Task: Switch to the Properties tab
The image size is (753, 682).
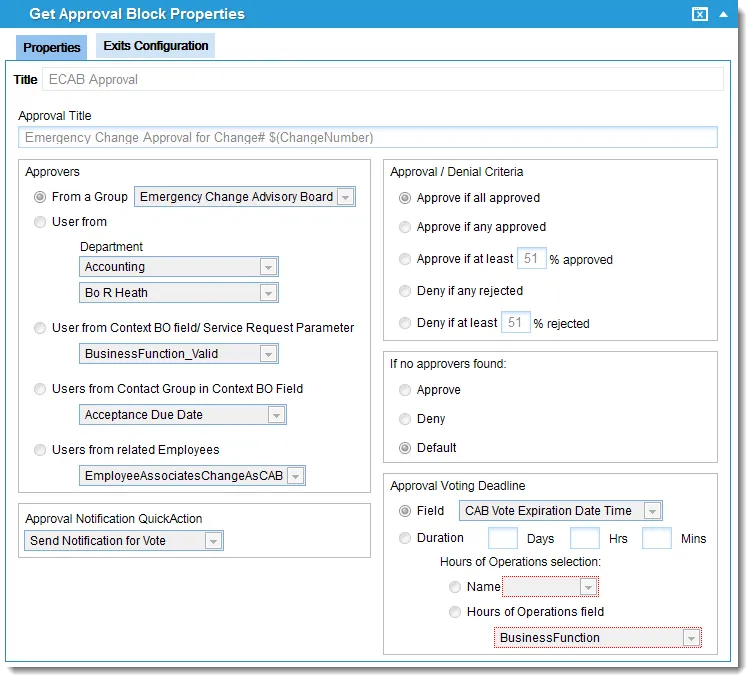Action: pyautogui.click(x=51, y=47)
